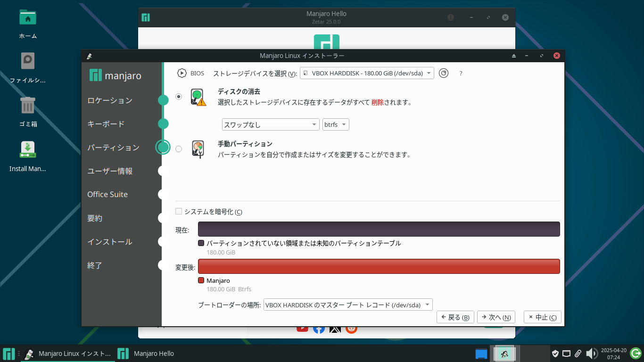
Task: Click the dark 現在 partition bar
Action: click(x=379, y=229)
